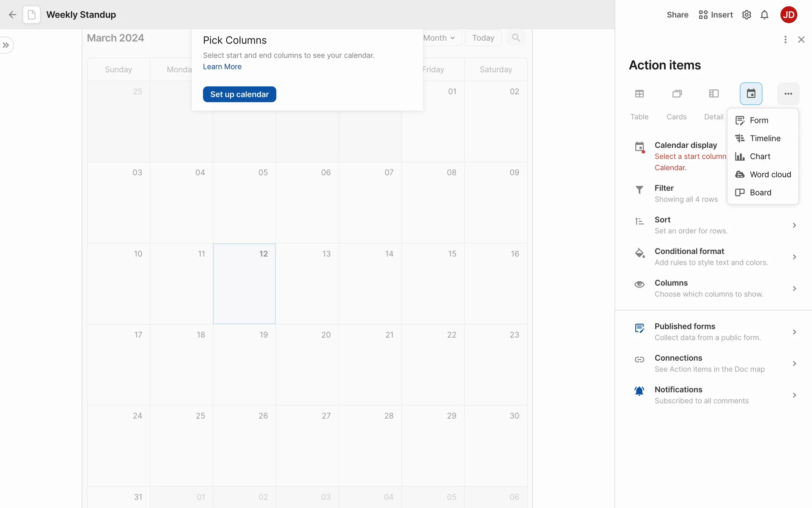The image size is (812, 508).
Task: Choose the Detail view icon
Action: (x=713, y=94)
